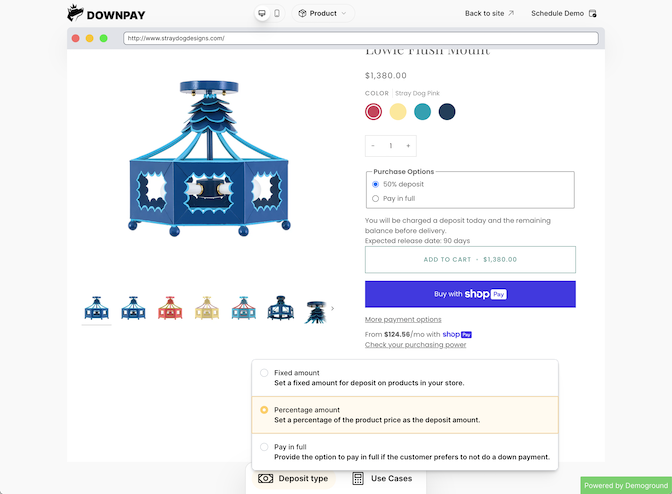This screenshot has height=494, width=672.
Task: Switch to desktop preview icon
Action: pos(262,13)
